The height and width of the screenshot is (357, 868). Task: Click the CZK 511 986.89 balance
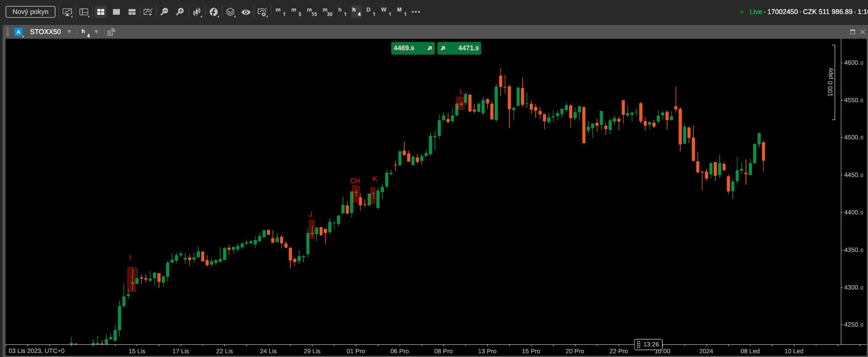(827, 12)
